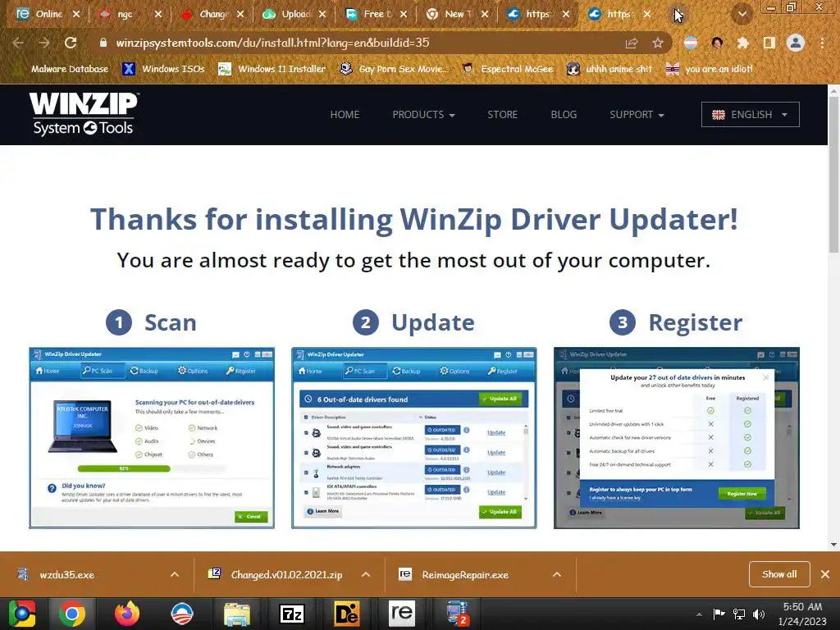Click the Register step screenshot thumbnail
The height and width of the screenshot is (630, 840).
tap(677, 438)
